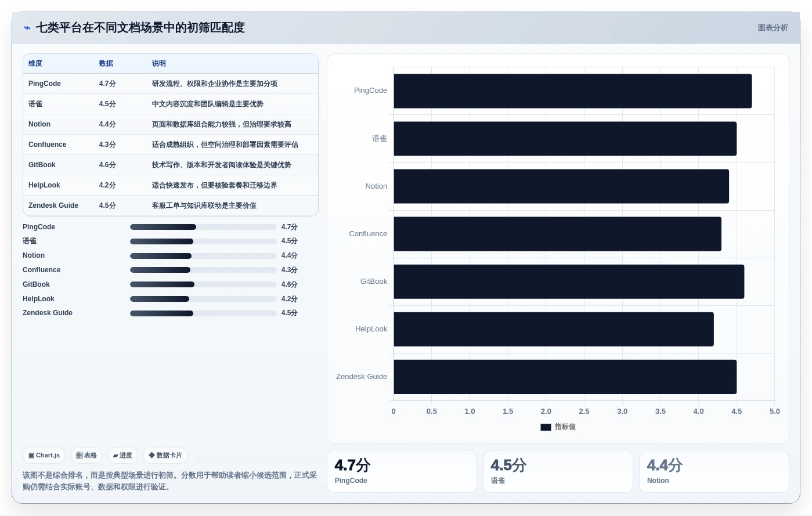This screenshot has width=812, height=516.
Task: Open the 4.7分 PingCode data card
Action: click(402, 471)
